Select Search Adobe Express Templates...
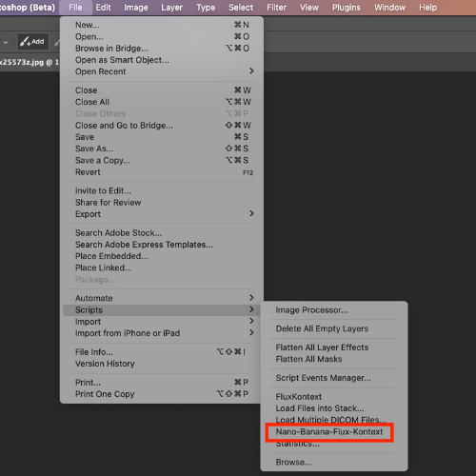The width and height of the screenshot is (476, 476). [x=162, y=245]
